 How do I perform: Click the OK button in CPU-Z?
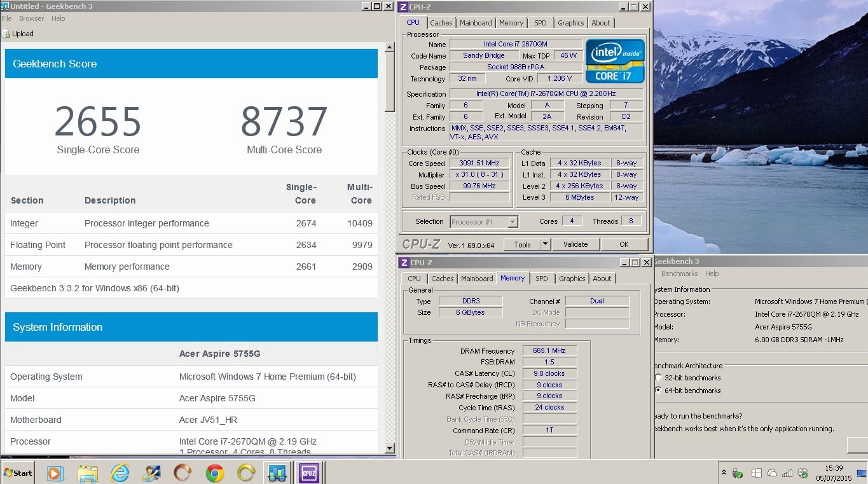coord(624,244)
